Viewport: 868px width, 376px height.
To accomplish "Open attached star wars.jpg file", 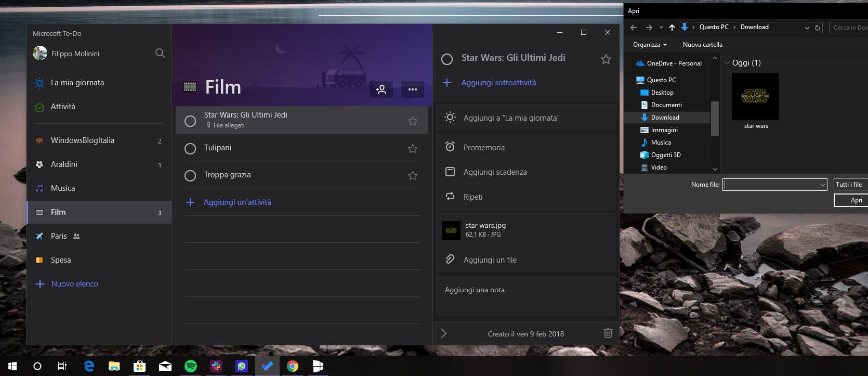I will click(526, 230).
